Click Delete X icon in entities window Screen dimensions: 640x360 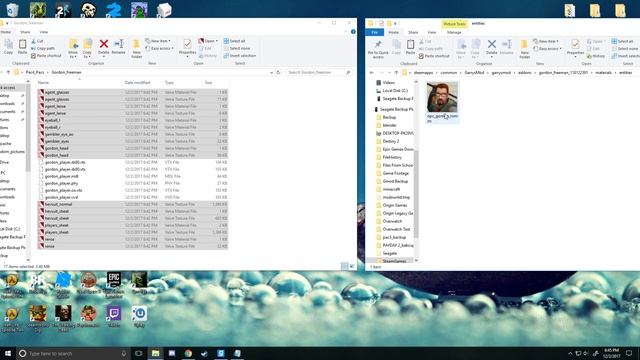click(492, 44)
